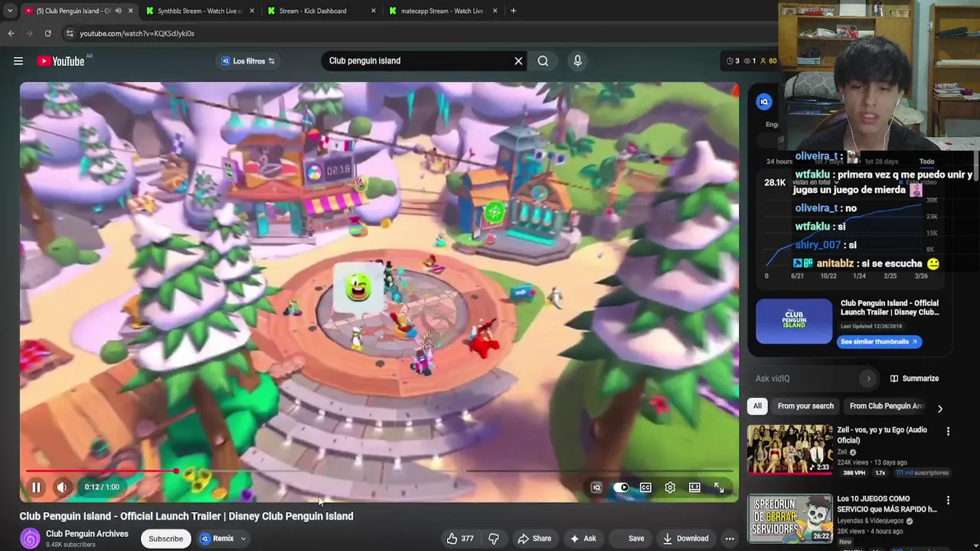Select the Todo time range in vidIQ chart
Viewport: 980px width, 551px height.
point(926,161)
